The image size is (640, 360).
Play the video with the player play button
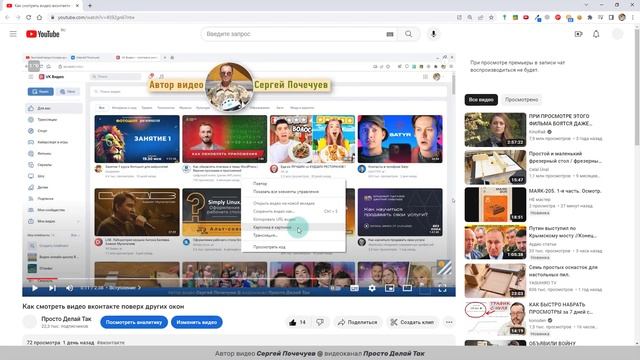35,288
